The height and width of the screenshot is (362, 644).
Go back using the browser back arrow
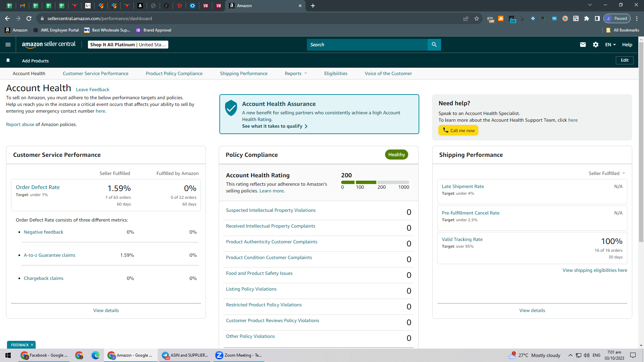pos(7,18)
